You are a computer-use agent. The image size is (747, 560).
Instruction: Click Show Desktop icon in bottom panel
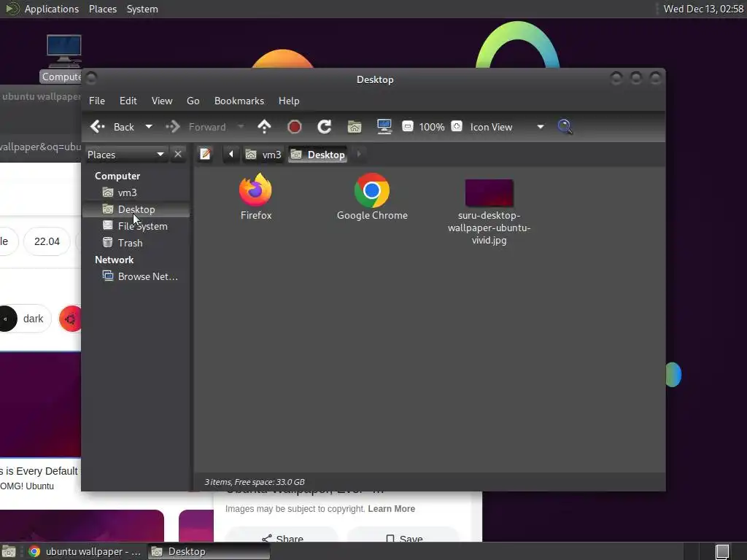(9, 551)
